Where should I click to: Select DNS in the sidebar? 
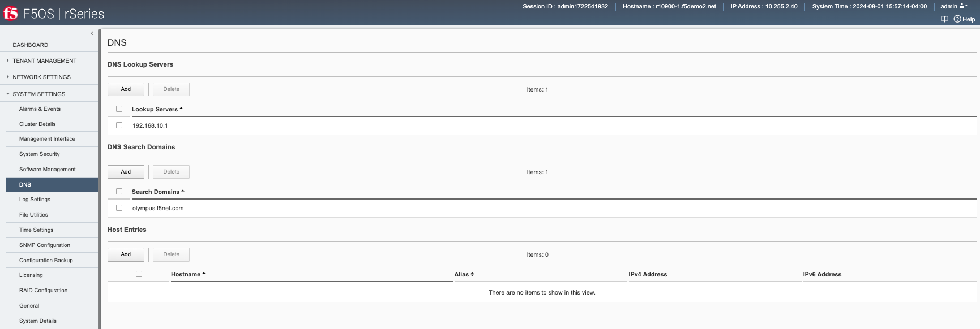52,184
